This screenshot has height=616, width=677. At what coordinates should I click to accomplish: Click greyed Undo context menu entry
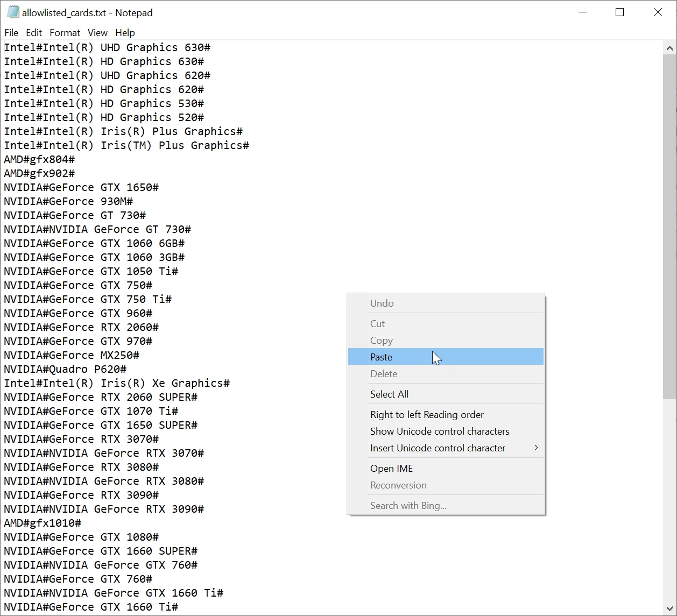tap(446, 303)
